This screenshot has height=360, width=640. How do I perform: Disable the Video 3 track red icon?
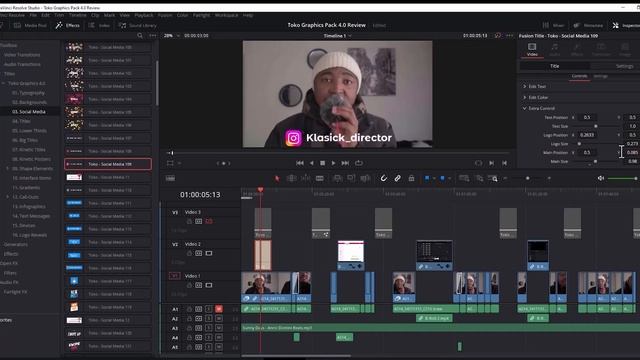coord(209,221)
